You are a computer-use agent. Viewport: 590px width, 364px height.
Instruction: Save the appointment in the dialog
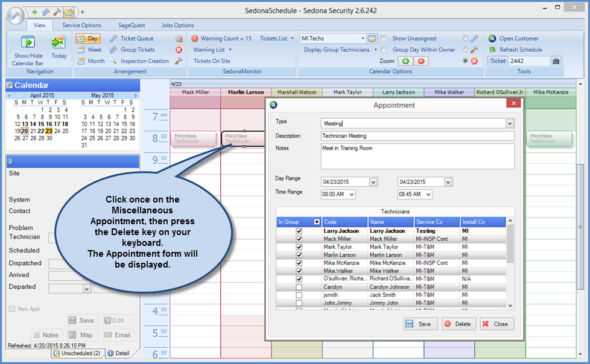420,324
